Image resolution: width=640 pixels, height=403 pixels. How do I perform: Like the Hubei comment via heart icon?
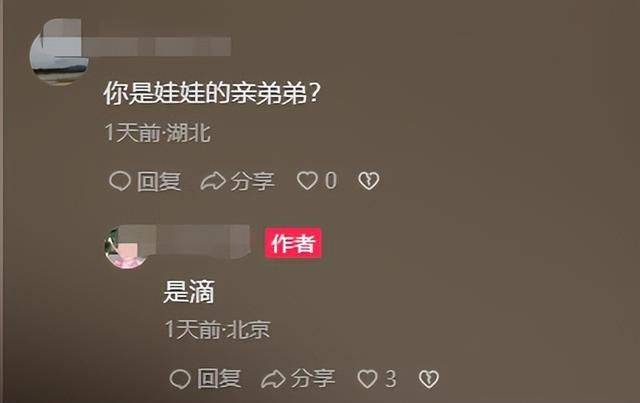pyautogui.click(x=307, y=181)
